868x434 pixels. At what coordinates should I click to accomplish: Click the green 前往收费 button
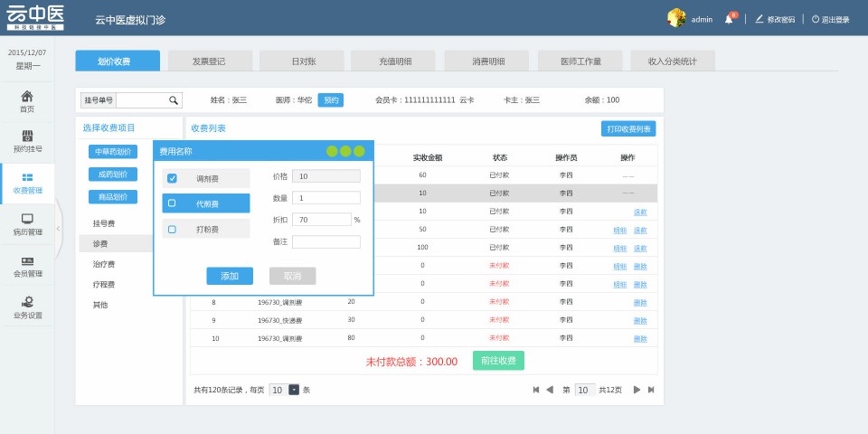click(x=498, y=361)
